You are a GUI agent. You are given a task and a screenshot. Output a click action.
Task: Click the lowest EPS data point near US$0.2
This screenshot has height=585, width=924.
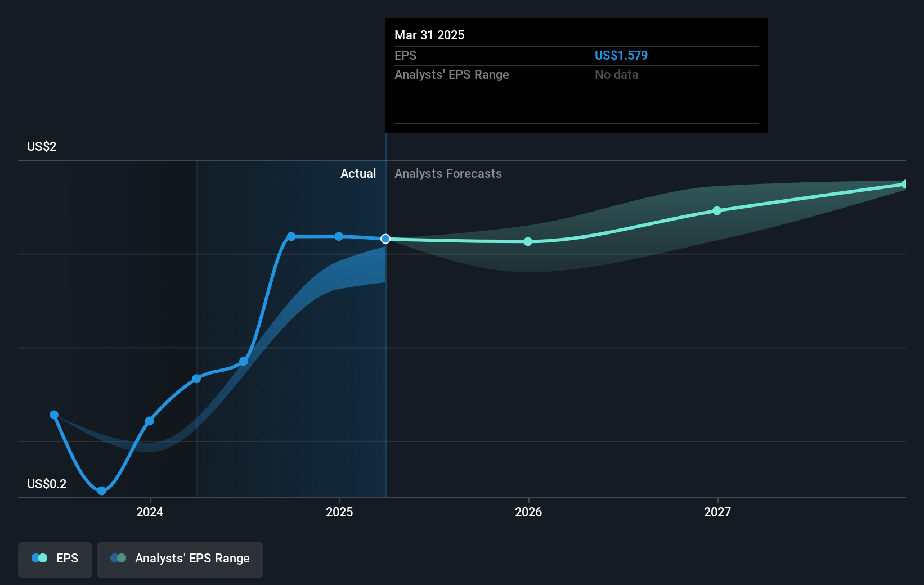coord(101,490)
